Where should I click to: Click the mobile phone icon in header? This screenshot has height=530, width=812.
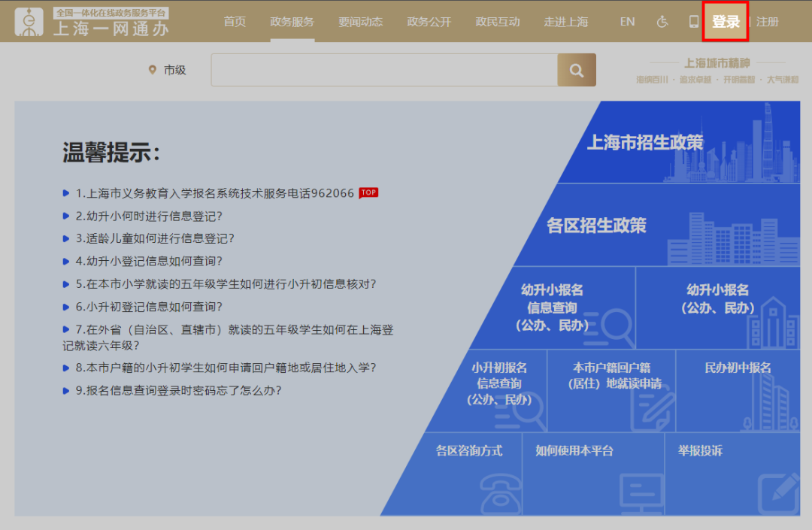[693, 22]
